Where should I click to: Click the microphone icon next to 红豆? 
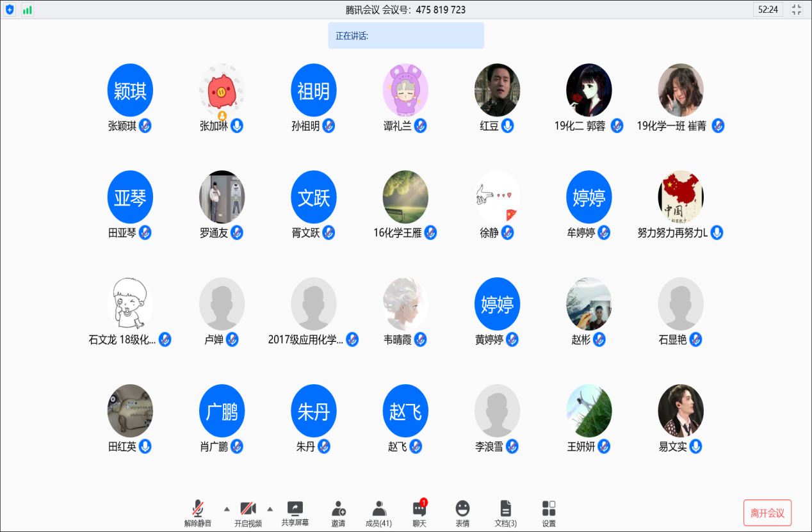(x=508, y=125)
